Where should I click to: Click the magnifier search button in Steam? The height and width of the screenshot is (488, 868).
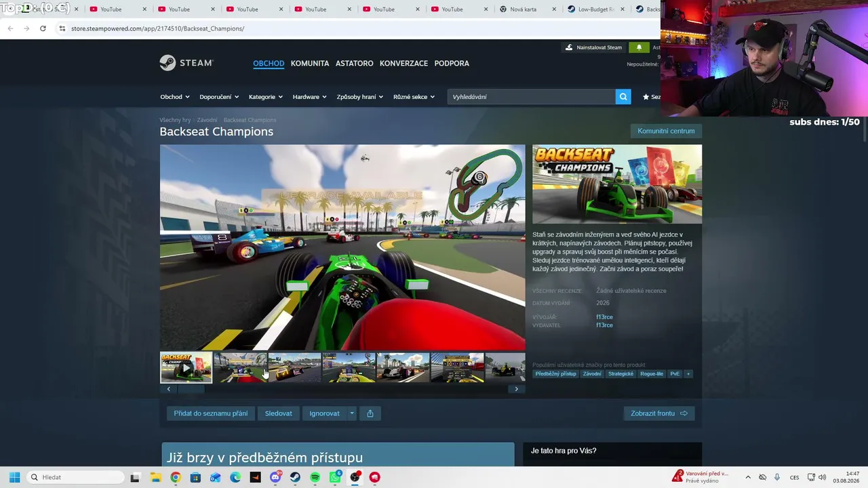(623, 97)
